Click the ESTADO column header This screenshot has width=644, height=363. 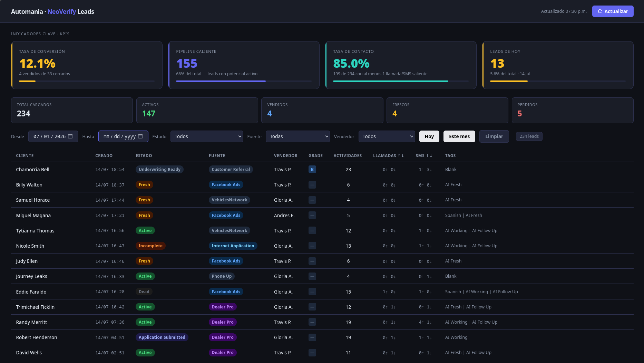pyautogui.click(x=144, y=156)
